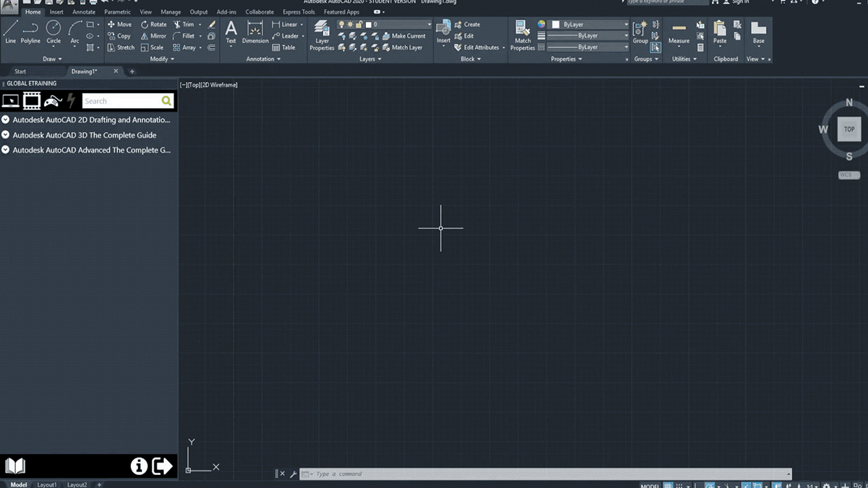Select the Dimension tool
This screenshot has width=868, height=488.
coord(255,32)
